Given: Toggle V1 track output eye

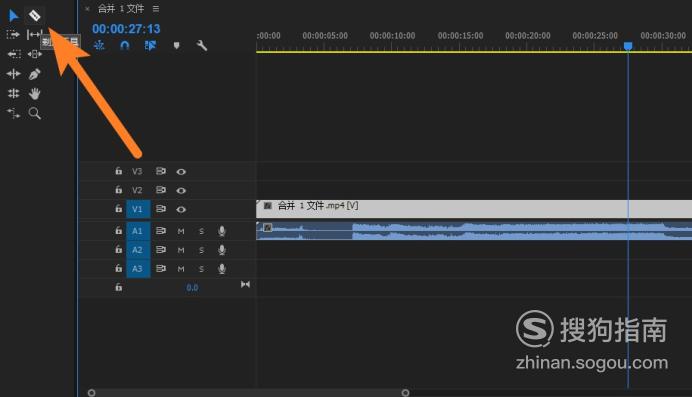Looking at the screenshot, I should [x=181, y=209].
